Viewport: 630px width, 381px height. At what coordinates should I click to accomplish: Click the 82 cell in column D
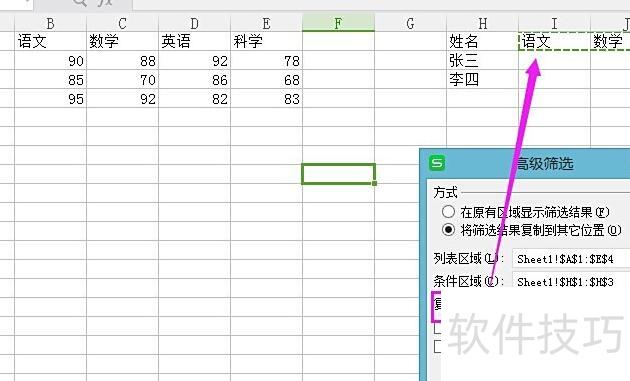194,98
